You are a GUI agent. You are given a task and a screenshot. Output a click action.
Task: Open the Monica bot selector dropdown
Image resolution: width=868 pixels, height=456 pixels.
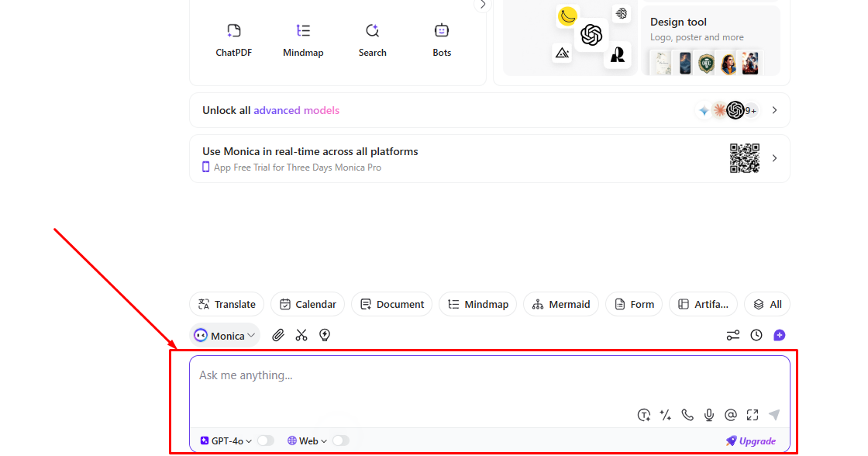click(x=225, y=335)
